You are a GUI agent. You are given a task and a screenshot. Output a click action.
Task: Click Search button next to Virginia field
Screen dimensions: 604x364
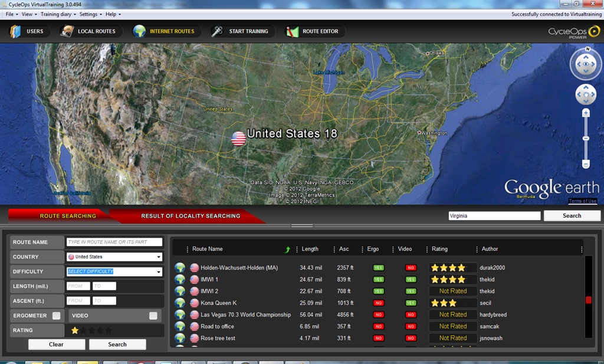572,216
